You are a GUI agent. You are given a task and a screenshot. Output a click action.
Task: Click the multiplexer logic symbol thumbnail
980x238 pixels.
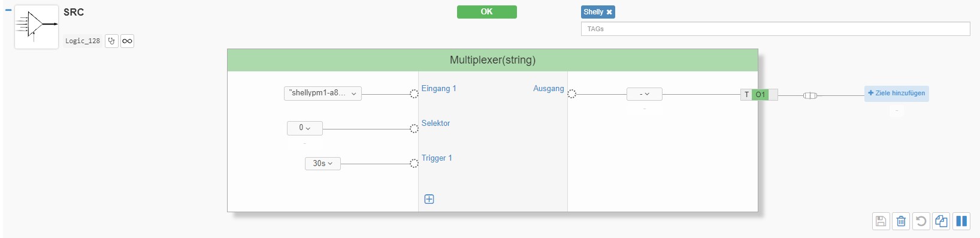(x=37, y=27)
